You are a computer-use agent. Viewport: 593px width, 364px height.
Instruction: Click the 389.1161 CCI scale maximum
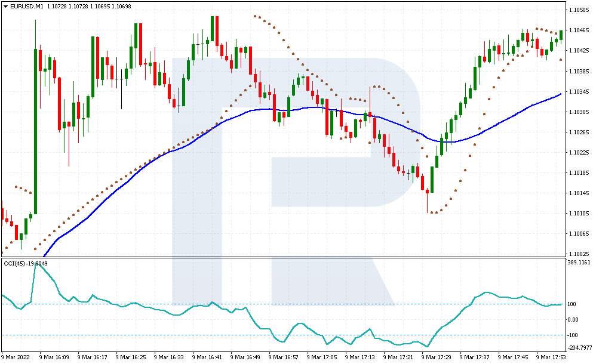click(579, 263)
